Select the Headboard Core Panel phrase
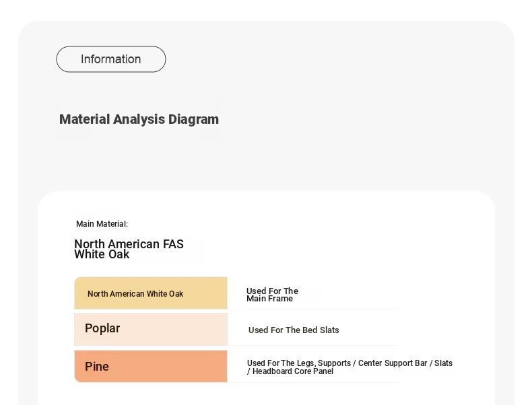 293,371
